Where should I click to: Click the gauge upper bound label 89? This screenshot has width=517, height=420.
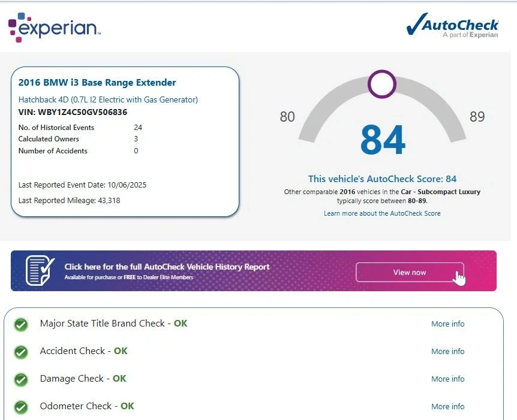click(x=477, y=117)
